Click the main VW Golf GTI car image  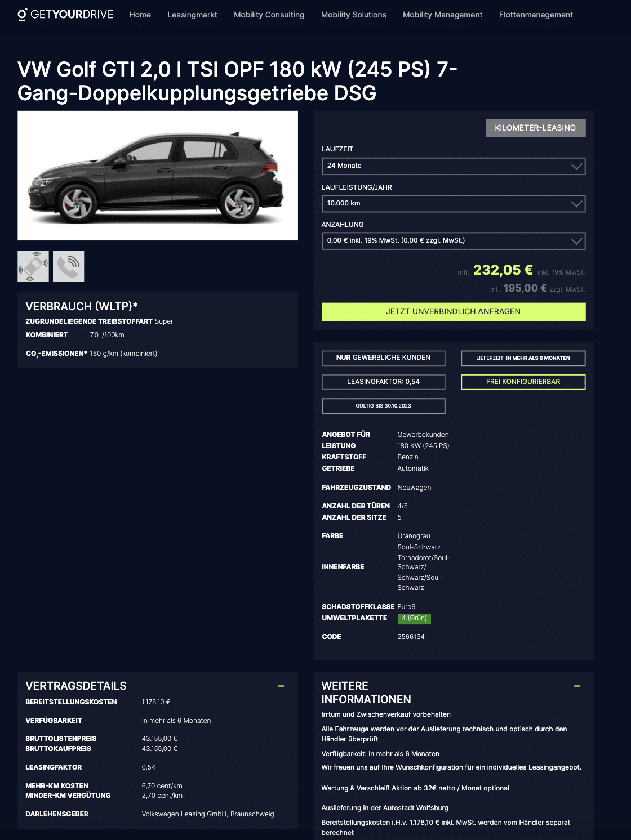[x=158, y=176]
